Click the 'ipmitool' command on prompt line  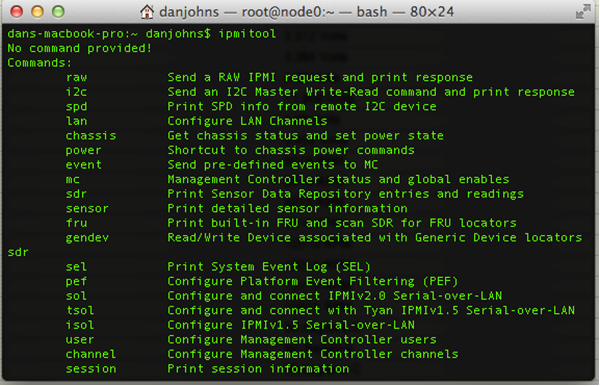tap(247, 34)
